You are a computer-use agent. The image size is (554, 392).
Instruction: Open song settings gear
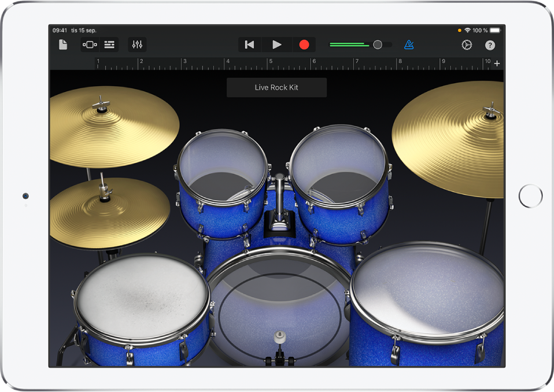467,45
